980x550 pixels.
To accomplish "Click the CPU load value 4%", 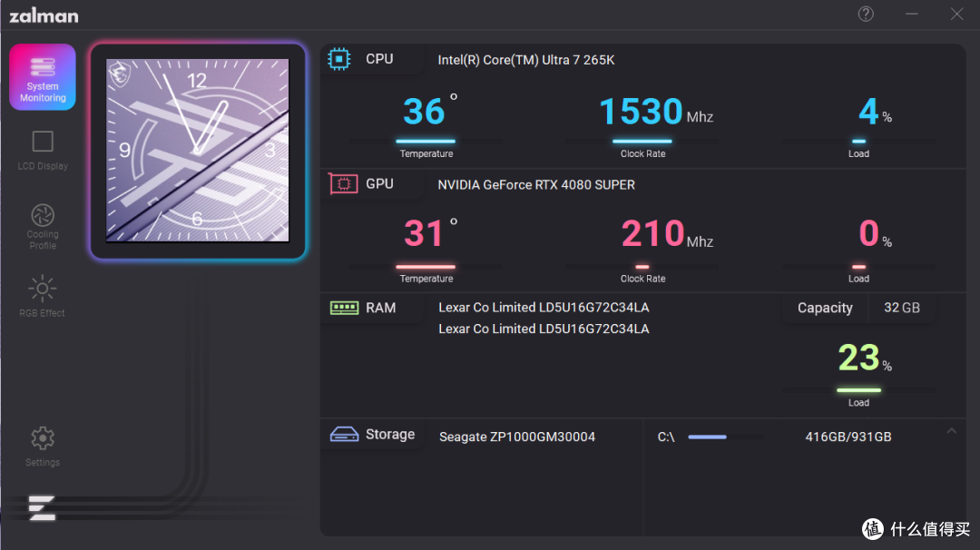I will [x=875, y=112].
